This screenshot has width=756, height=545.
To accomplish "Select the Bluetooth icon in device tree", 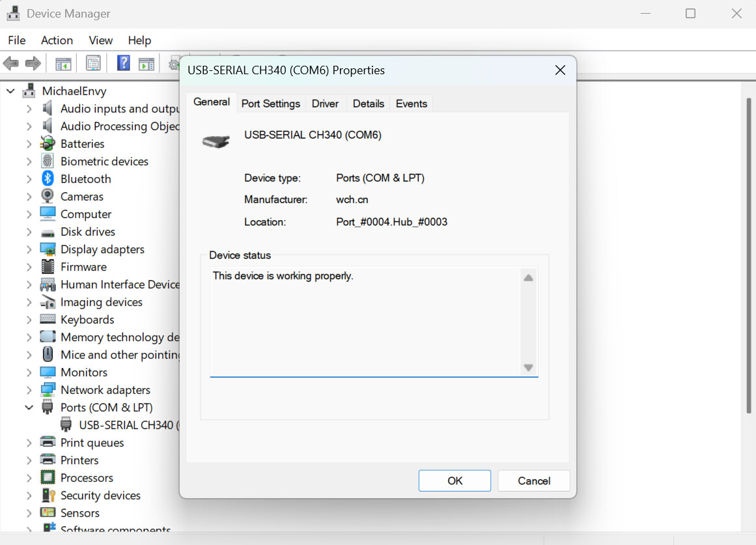I will coord(48,178).
